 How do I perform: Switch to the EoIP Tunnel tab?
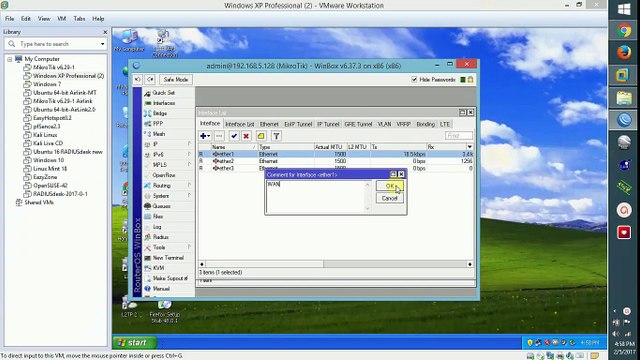pos(298,124)
